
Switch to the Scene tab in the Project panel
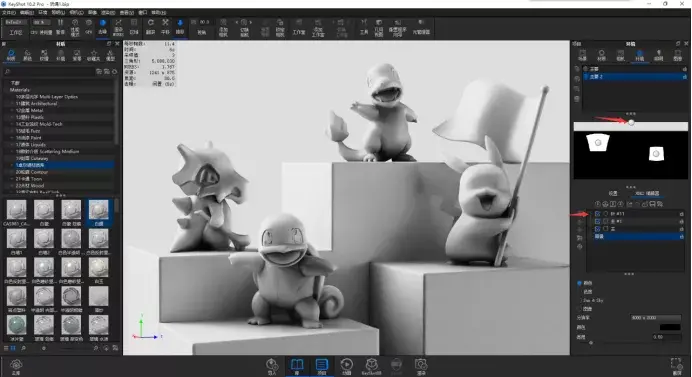(x=583, y=55)
